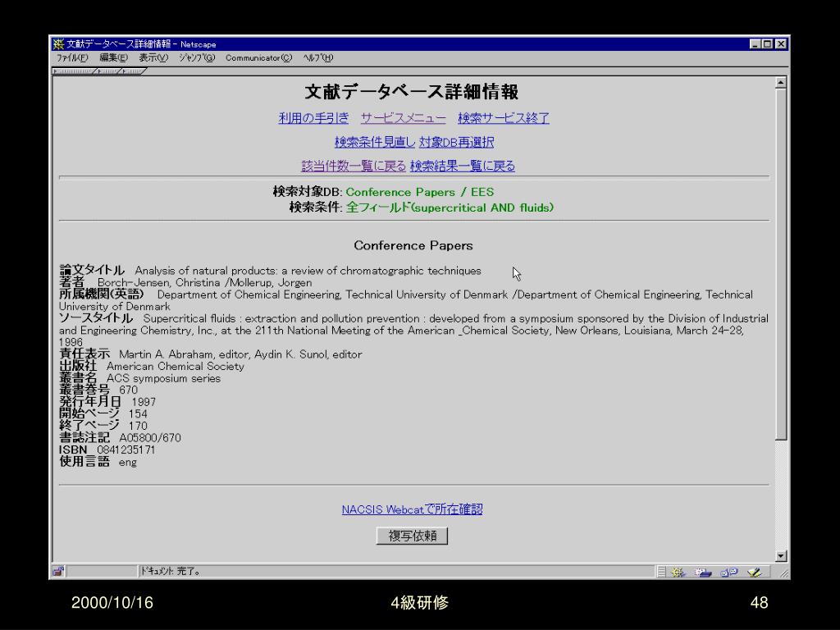
Task: Click the centered Conference Papers section heading
Action: click(x=413, y=245)
